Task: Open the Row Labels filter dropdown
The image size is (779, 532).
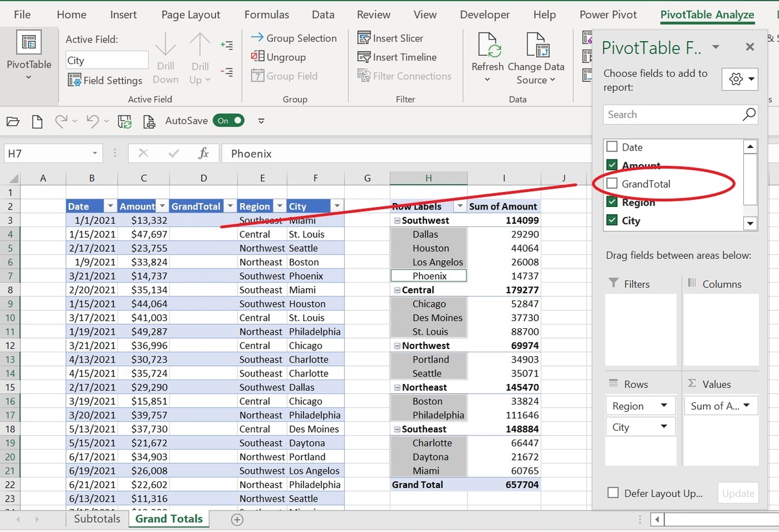Action: coord(459,206)
